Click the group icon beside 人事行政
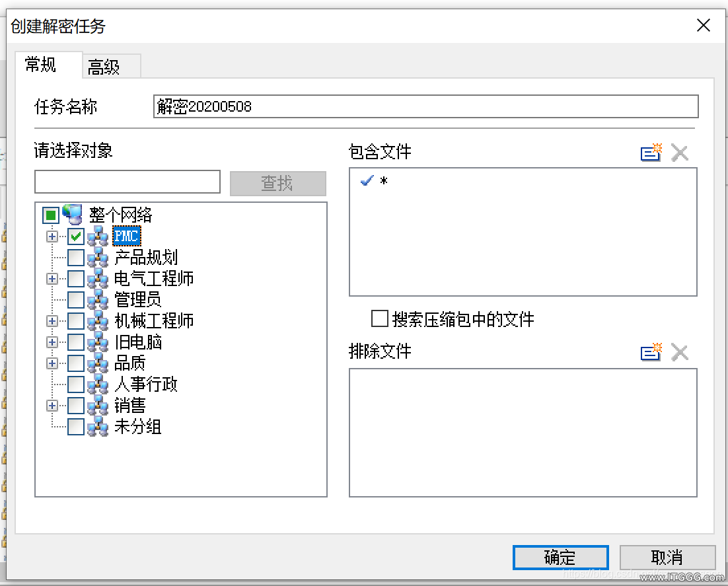728x586 pixels. point(98,385)
